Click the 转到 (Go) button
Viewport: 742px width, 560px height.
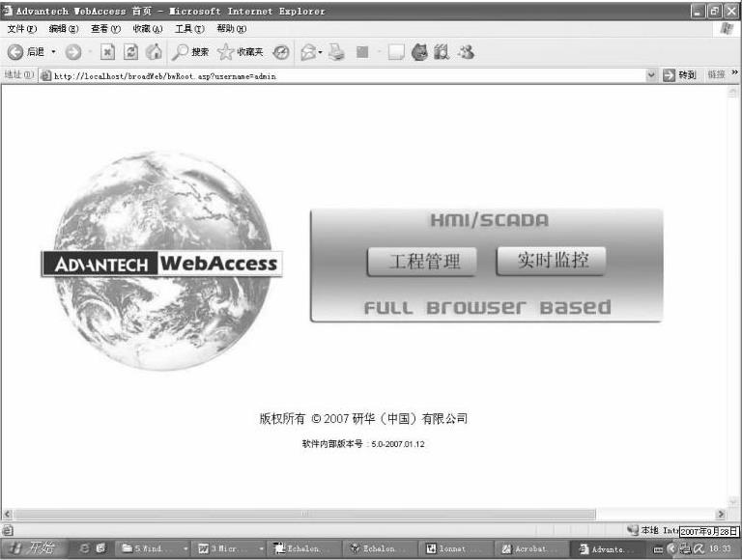679,75
